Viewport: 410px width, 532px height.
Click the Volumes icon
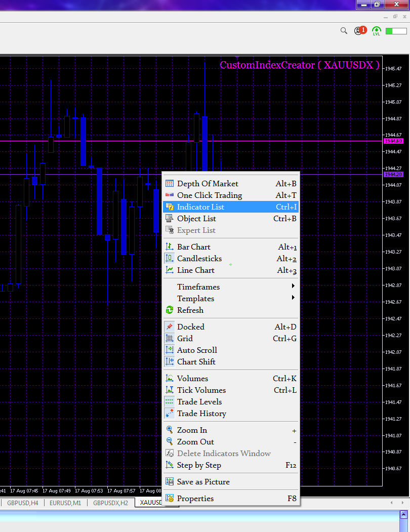170,378
